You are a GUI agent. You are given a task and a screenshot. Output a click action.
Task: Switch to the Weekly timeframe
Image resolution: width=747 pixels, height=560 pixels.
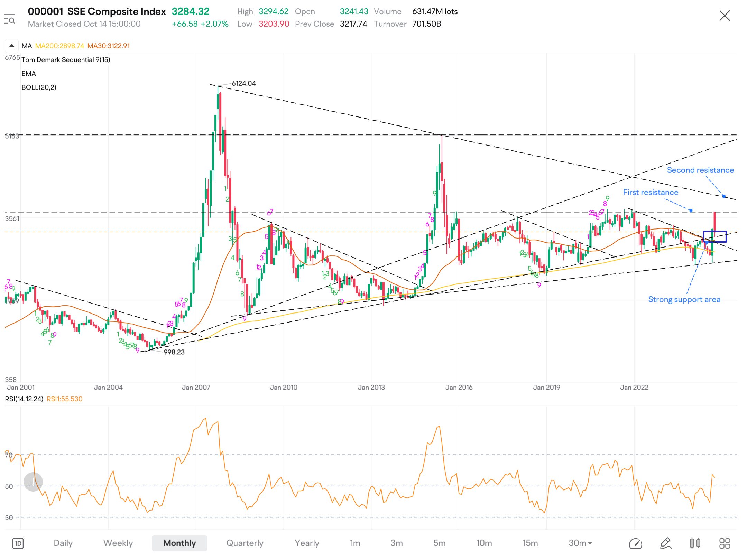coord(118,543)
